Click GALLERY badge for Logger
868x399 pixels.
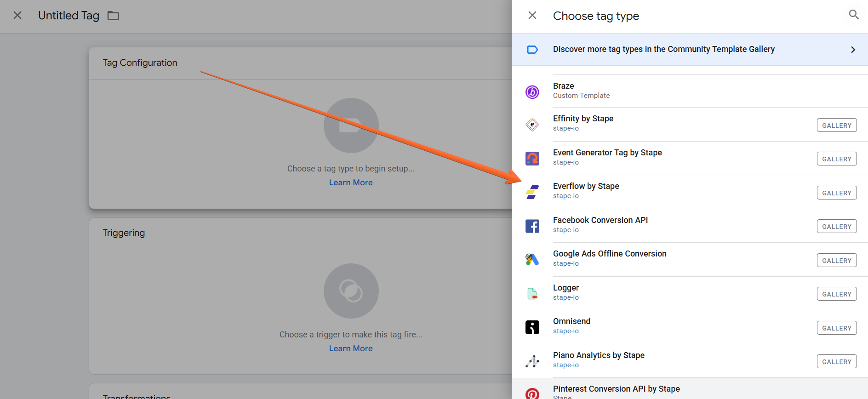click(x=837, y=294)
